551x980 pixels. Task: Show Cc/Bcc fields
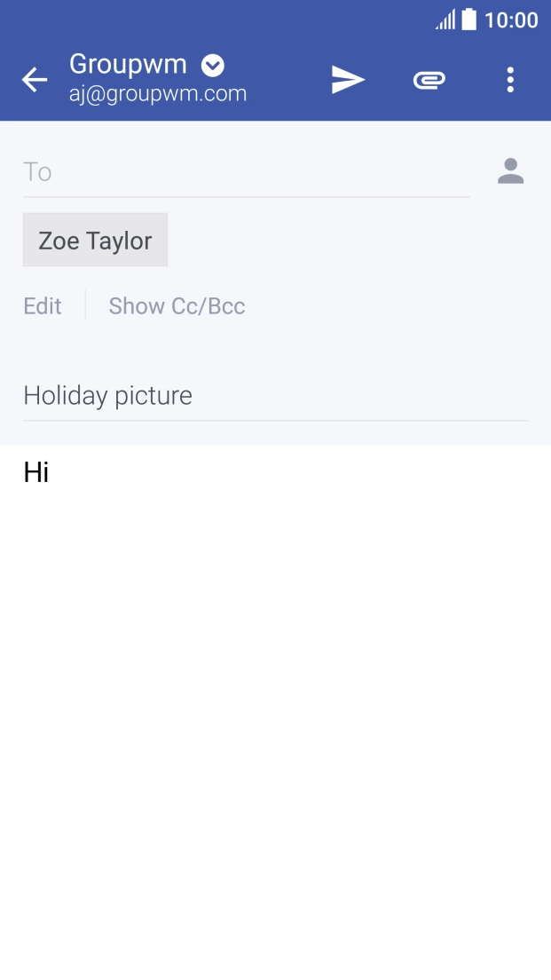click(x=177, y=305)
